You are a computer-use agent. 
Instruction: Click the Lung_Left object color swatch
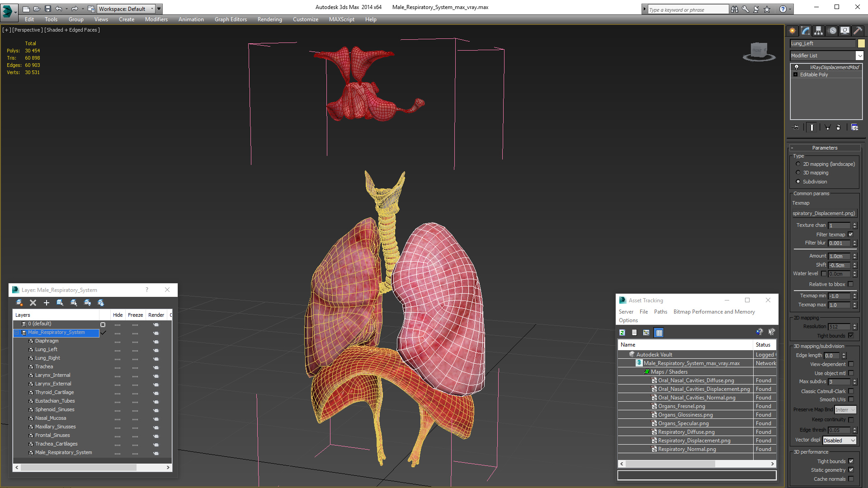(x=861, y=43)
